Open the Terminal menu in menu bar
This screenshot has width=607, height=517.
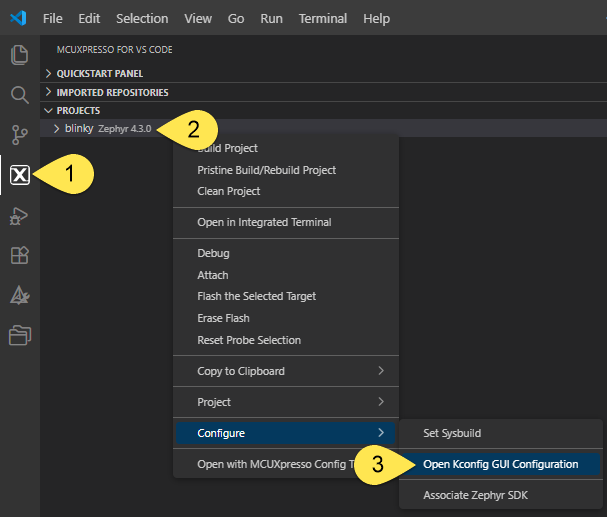(322, 18)
